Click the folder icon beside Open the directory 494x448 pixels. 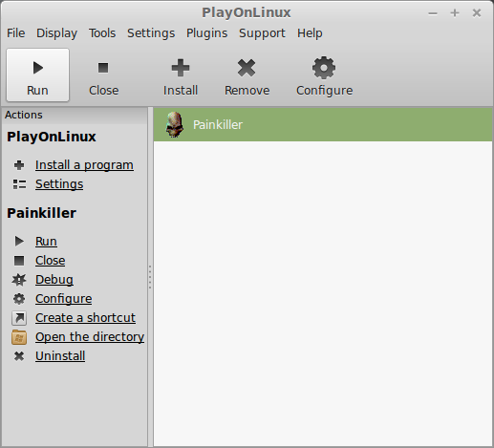coord(19,337)
